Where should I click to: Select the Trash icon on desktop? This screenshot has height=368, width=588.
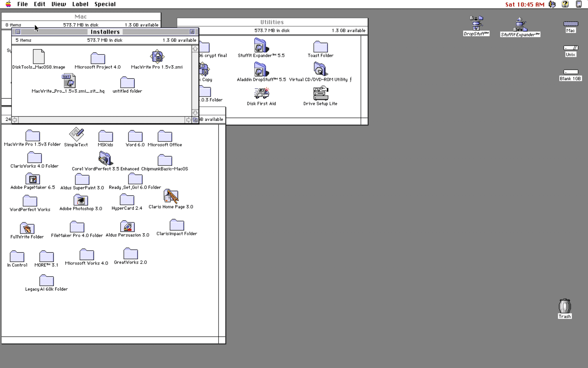pos(565,306)
